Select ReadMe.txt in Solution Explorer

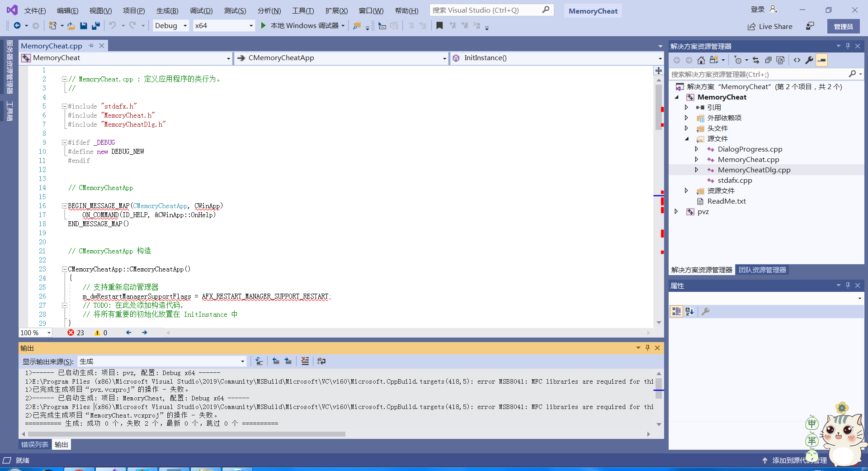coord(726,201)
